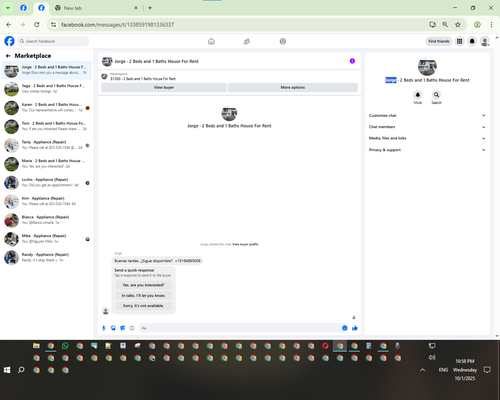Click the More options button
Image resolution: width=500 pixels, height=400 pixels.
click(293, 87)
